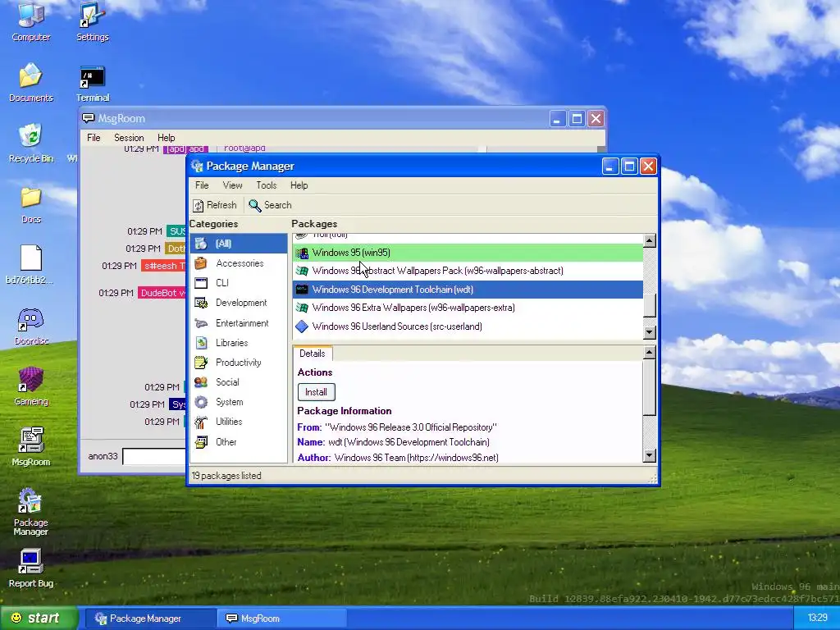
Task: Click the taskbar clock showing 13:29
Action: 817,619
